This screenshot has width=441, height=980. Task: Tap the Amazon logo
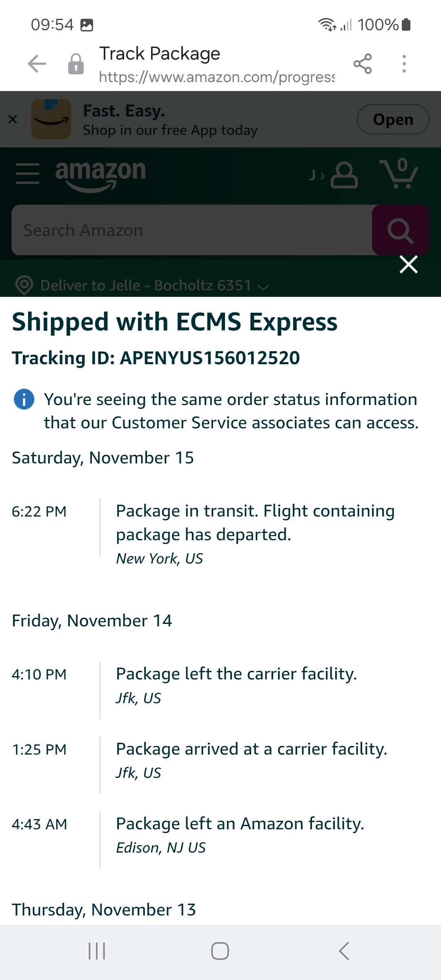click(x=100, y=174)
